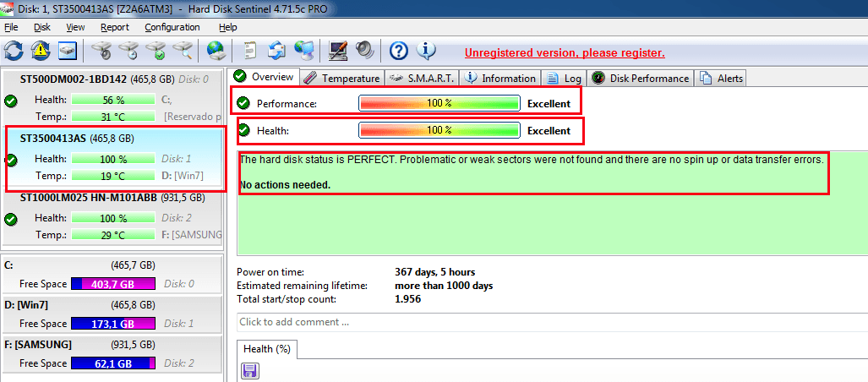The width and height of the screenshot is (868, 382).
Task: Select disk ST1000LM025 HN-M101ABB in the list
Action: (112, 217)
